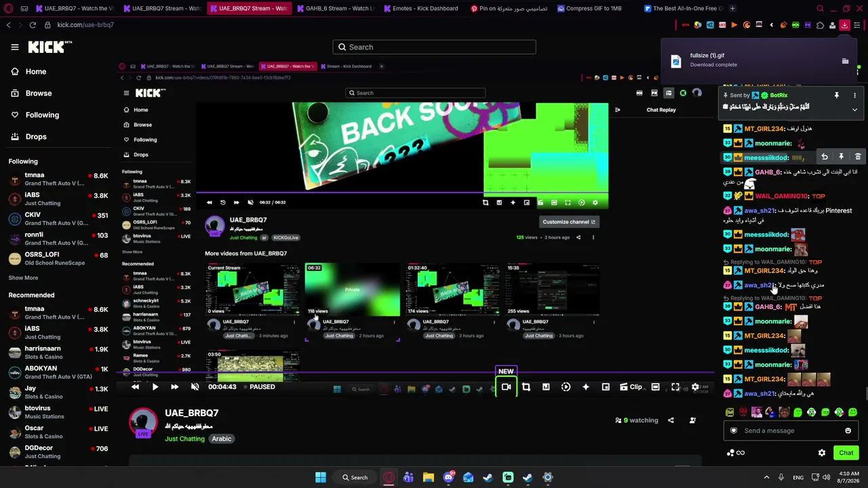Open tmnaa channel under Following
The image size is (868, 488).
[x=58, y=179]
